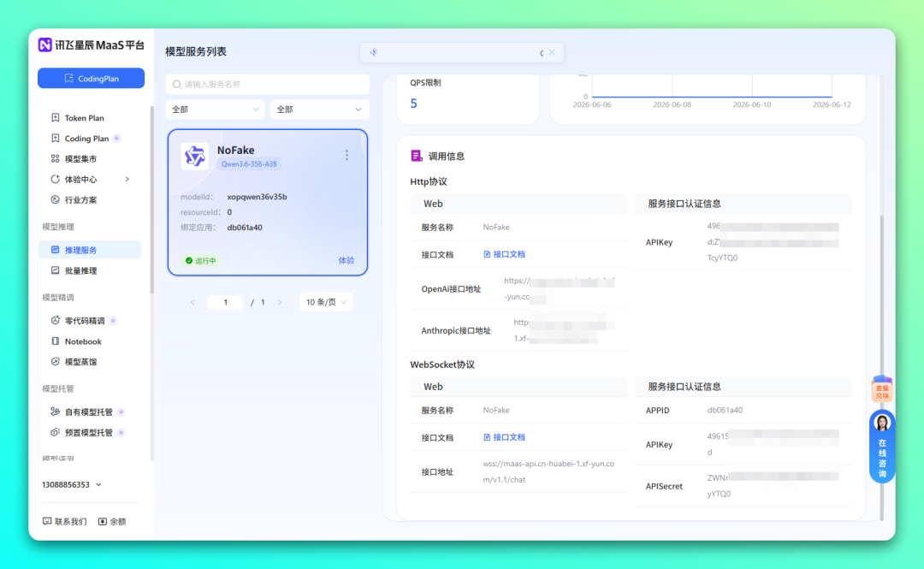Click 体验中心 refresh-style icon
Screen dimensions: 924x569
click(56, 179)
